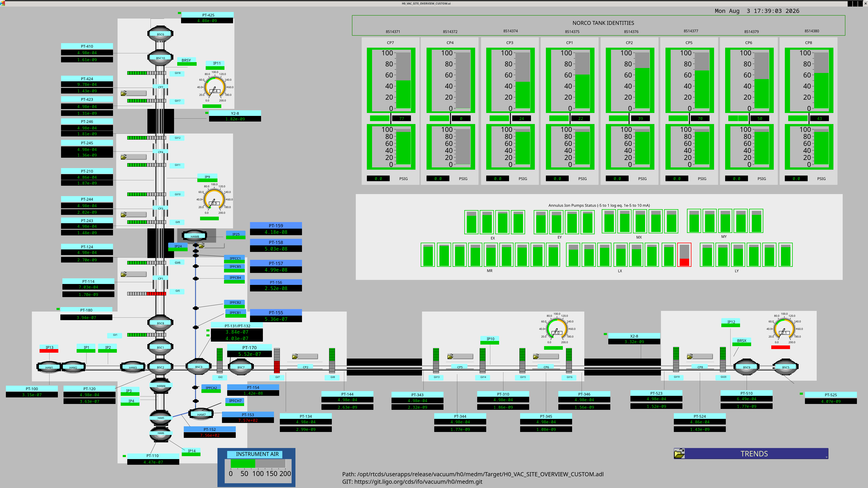This screenshot has width=868, height=488.
Task: Click the IP13 label with red status
Action: click(x=49, y=347)
